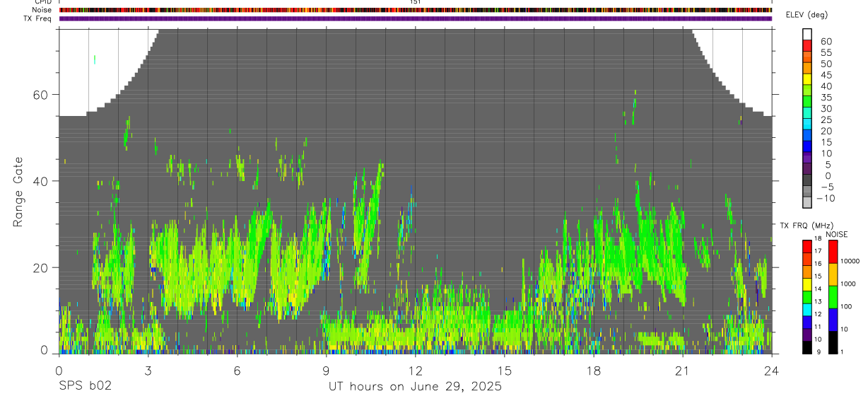868x401 pixels.
Task: Pick the green swatch in NOISE color bar
Action: [x=833, y=297]
